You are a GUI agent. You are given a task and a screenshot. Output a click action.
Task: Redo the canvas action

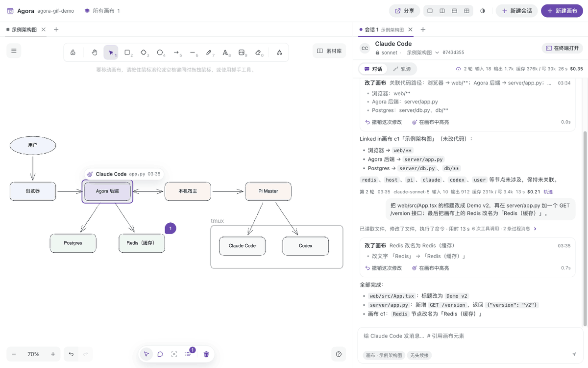click(x=86, y=354)
